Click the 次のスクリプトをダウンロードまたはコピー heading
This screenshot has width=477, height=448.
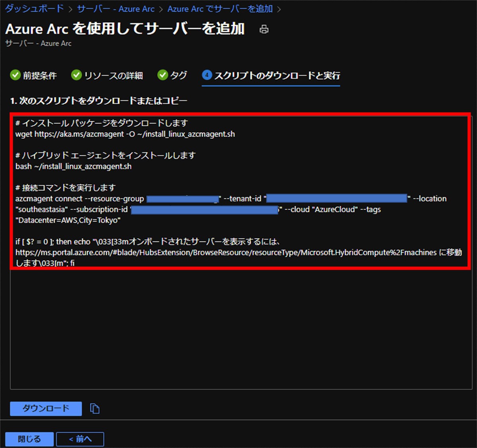coord(99,101)
